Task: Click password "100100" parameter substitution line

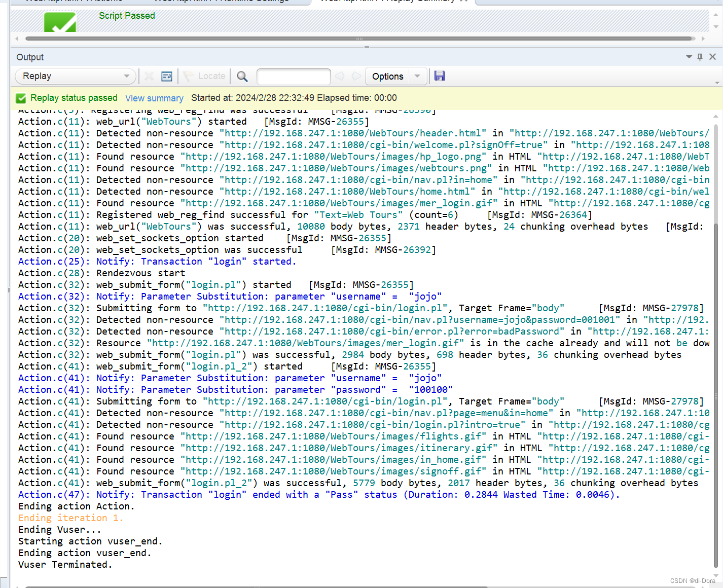Action: coord(236,390)
